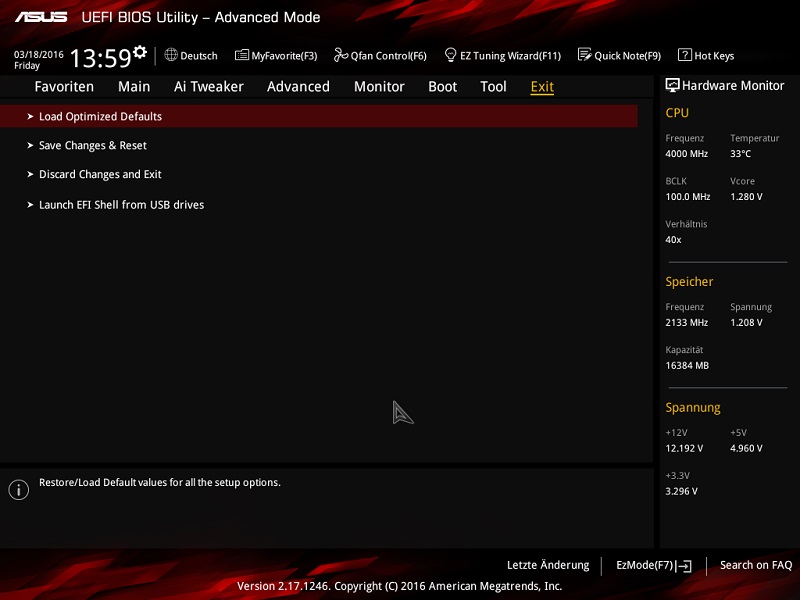
Task: Click the BCLK value 100.0 MHz
Action: point(688,196)
